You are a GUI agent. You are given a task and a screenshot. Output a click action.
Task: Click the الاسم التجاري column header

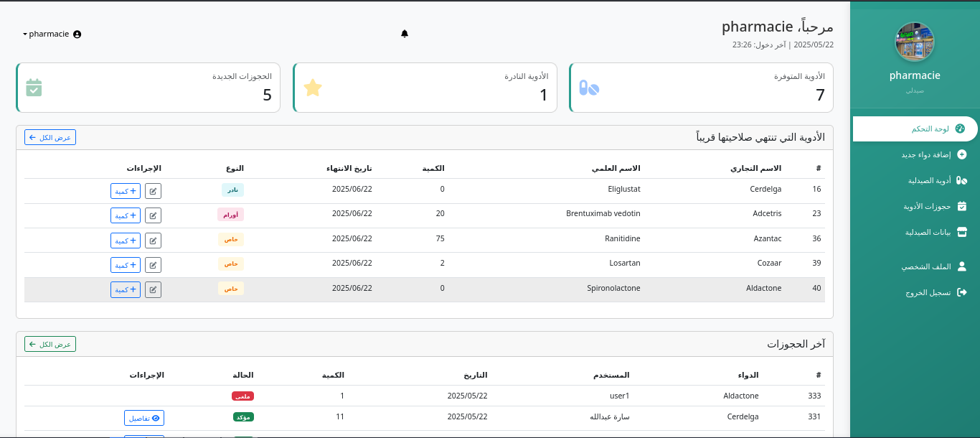[x=756, y=168]
